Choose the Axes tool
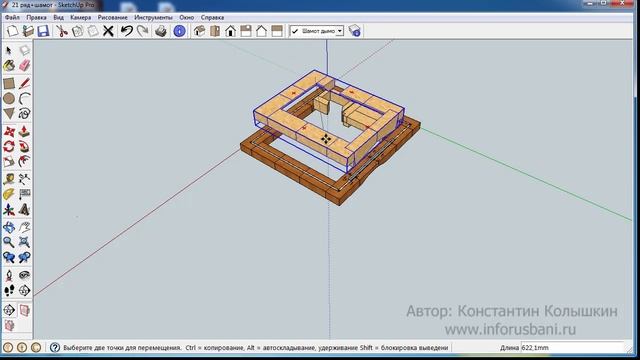The height and width of the screenshot is (360, 640). click(9, 210)
